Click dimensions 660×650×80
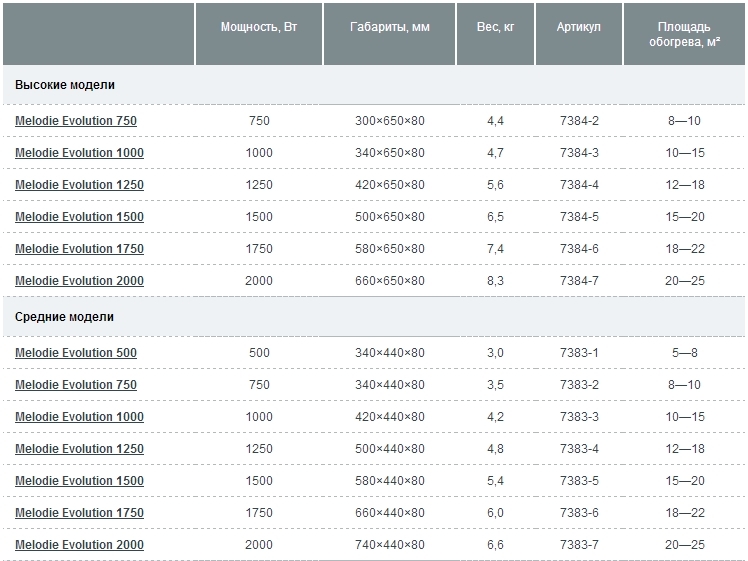The height and width of the screenshot is (561, 748). point(390,280)
